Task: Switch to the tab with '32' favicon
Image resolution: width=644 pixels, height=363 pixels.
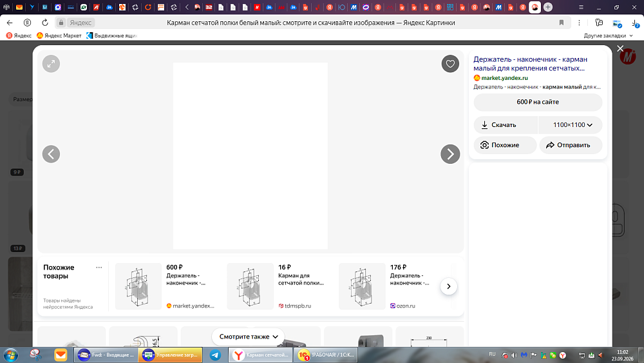Action: 209,7
